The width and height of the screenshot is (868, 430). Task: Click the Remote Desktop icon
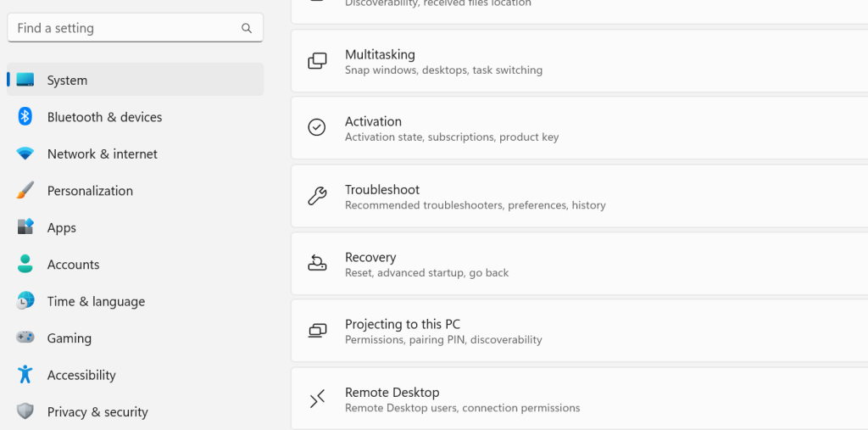[x=317, y=399]
